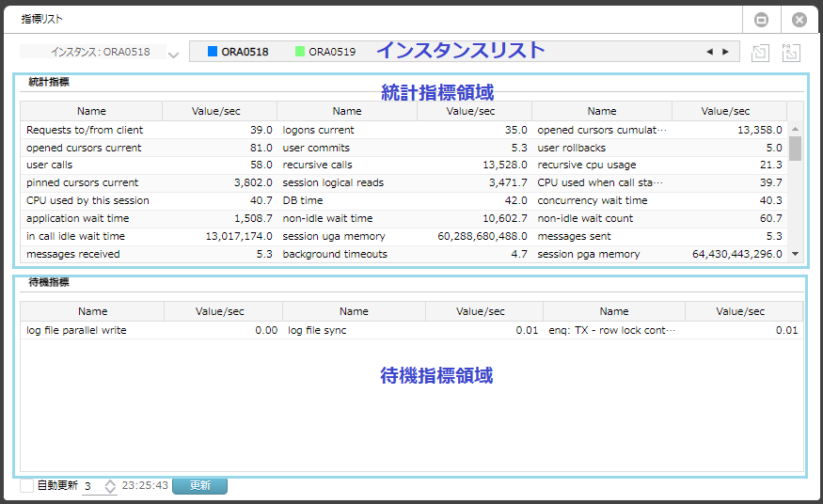The width and height of the screenshot is (823, 504).
Task: Click the first export icon right of instance list
Action: 760,53
